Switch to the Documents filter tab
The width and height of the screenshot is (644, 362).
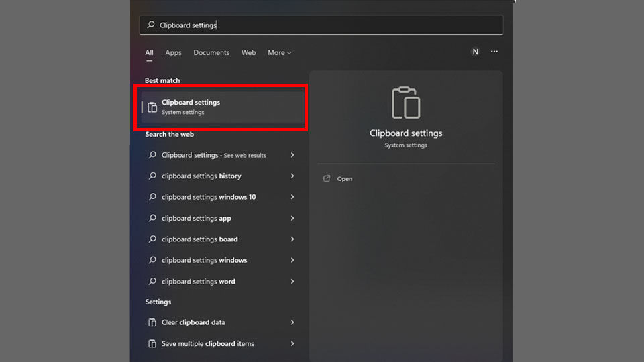(x=211, y=52)
